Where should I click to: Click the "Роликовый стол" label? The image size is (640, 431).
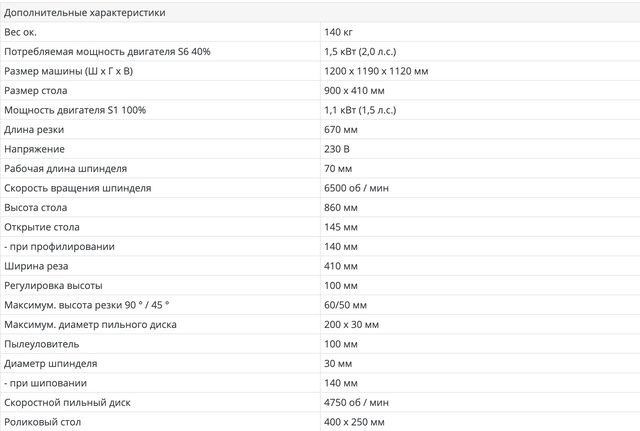[x=44, y=422]
